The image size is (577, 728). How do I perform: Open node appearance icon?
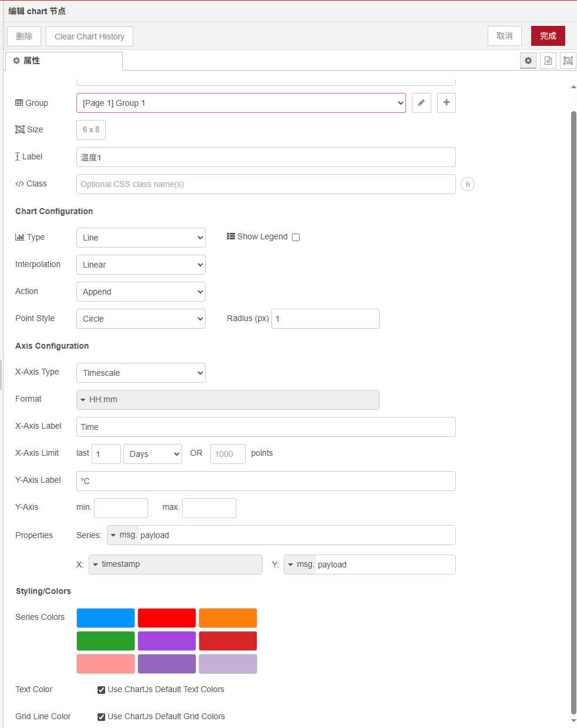pos(568,61)
